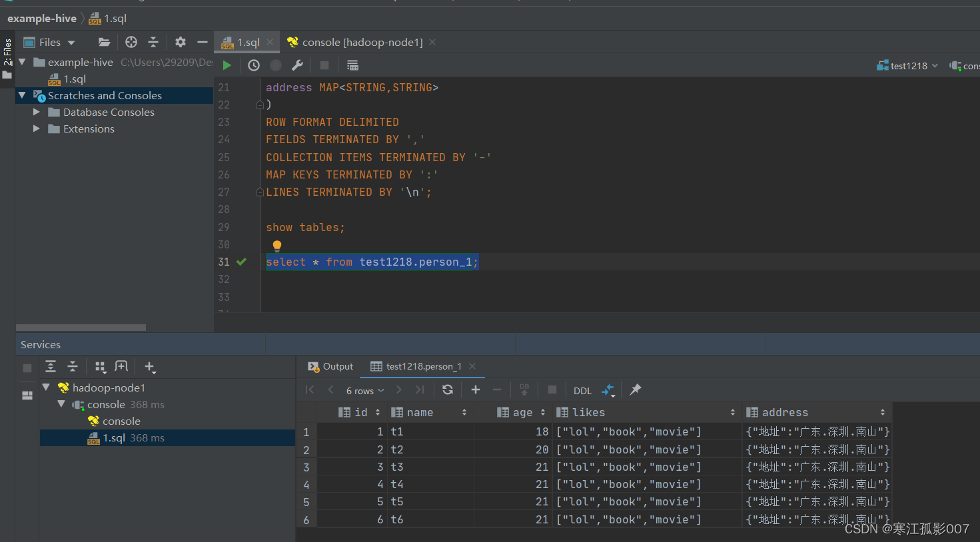Click the age cell '18'

point(513,431)
